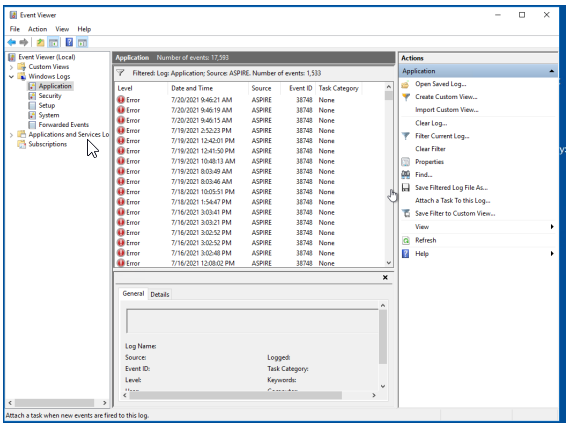Click the Up one level toolbar icon
571x428 pixels.
[40, 43]
